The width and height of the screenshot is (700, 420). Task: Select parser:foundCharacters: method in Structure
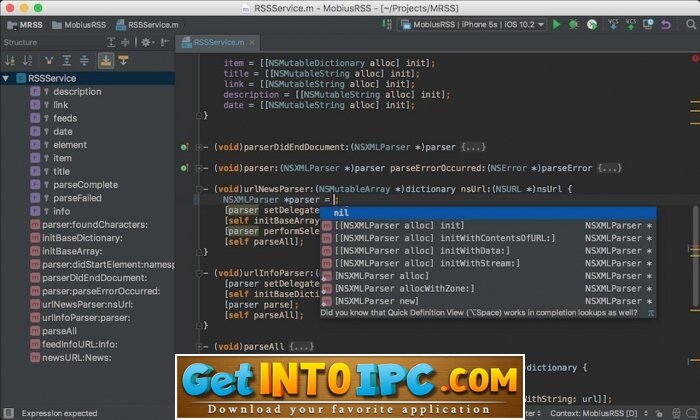(x=95, y=225)
